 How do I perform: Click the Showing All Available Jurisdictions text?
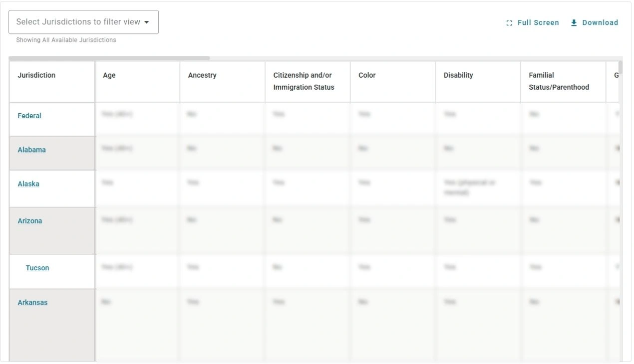coord(65,40)
